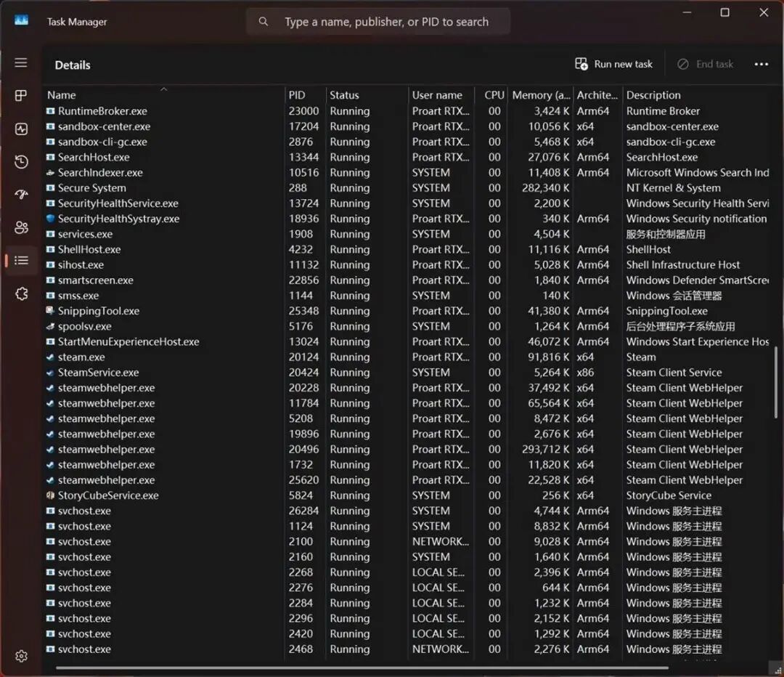Open the Services page icon
Screen dimensions: 784x677
pyautogui.click(x=21, y=293)
